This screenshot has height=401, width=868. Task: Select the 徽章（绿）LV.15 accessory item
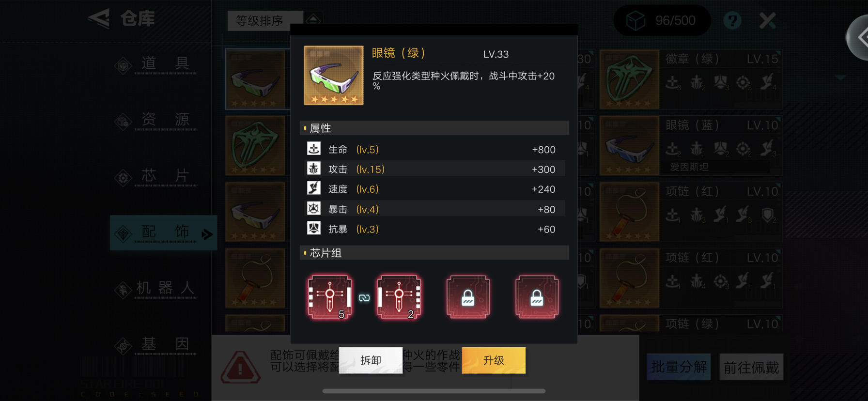coord(690,79)
